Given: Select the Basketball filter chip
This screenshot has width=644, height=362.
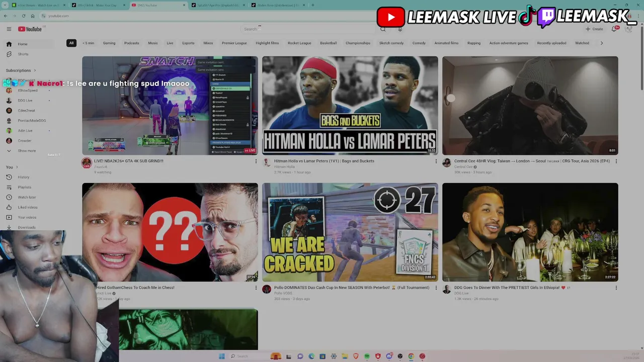Looking at the screenshot, I should 329,43.
